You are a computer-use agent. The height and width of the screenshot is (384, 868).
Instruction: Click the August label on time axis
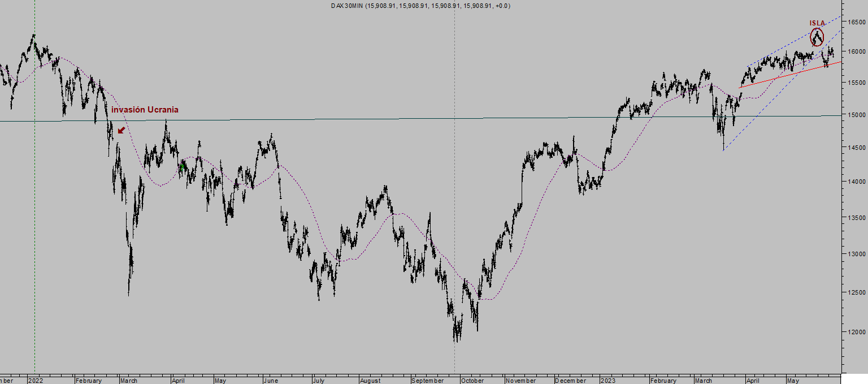click(x=370, y=381)
